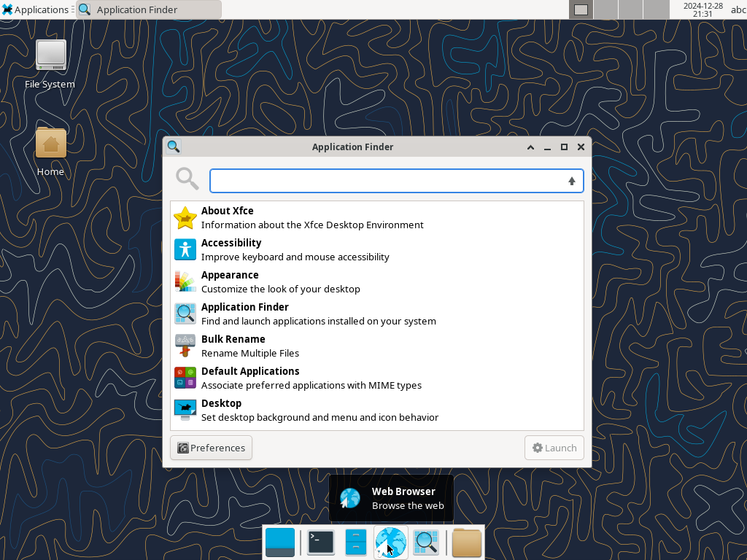
Task: Open the Home folder icon in dock
Action: (x=466, y=542)
